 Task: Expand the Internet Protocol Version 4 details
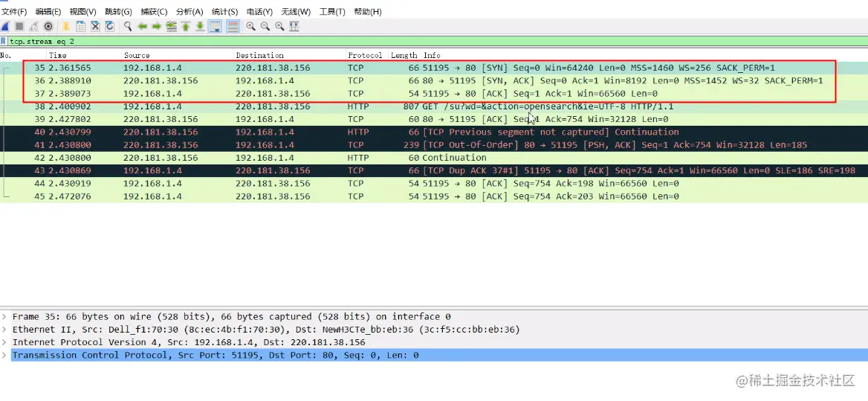tap(4, 342)
